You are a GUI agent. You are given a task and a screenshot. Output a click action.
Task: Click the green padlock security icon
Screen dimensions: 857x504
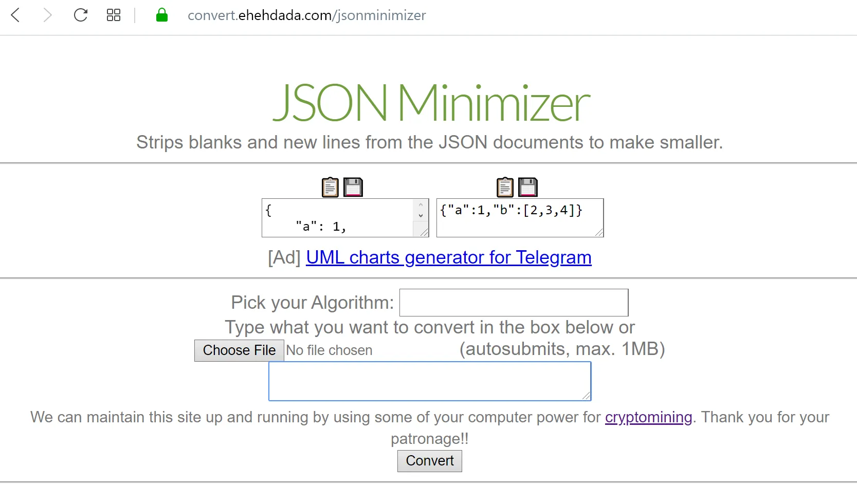[162, 15]
